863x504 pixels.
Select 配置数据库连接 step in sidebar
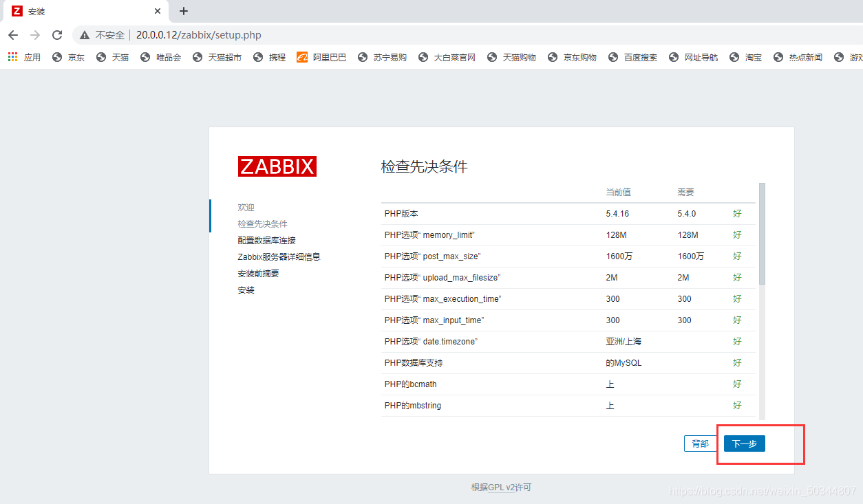[x=266, y=240]
